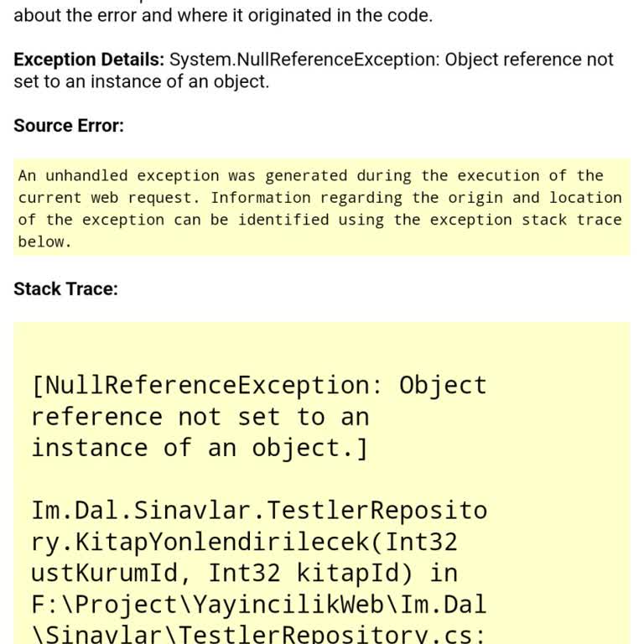The height and width of the screenshot is (644, 644).
Task: Click the "Source Error:" heading
Action: (69, 126)
